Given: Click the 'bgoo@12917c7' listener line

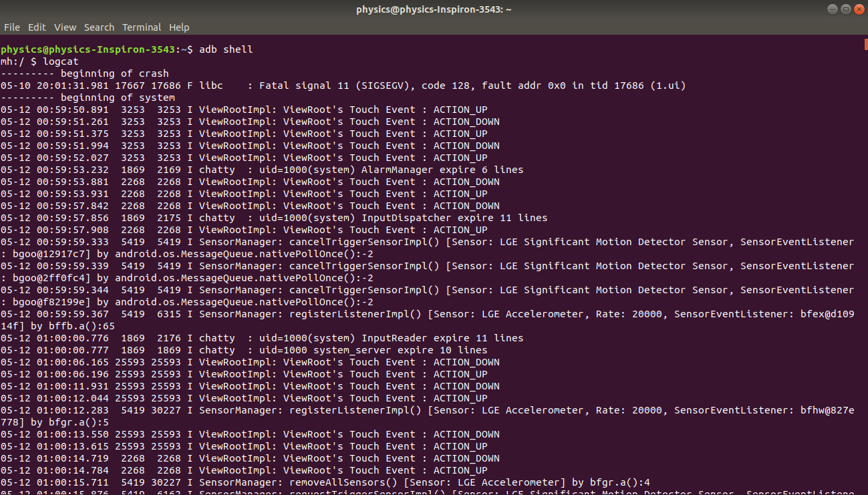Looking at the screenshot, I should click(187, 254).
